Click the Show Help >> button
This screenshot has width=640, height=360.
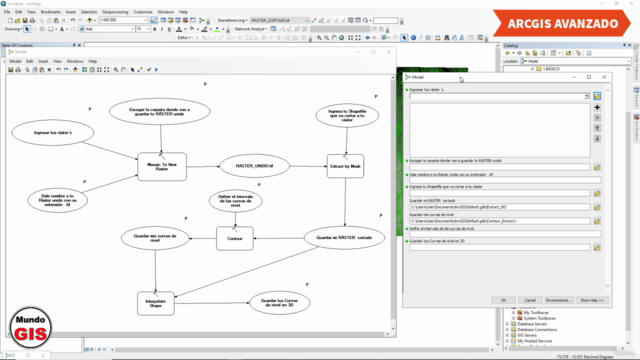coord(592,300)
